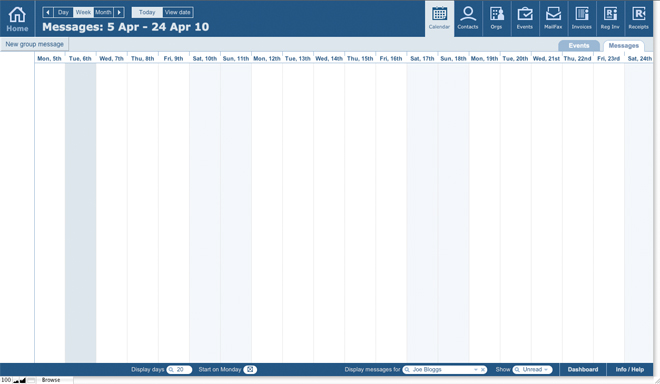
Task: Click the Wed, 14th column header
Action: (x=329, y=59)
